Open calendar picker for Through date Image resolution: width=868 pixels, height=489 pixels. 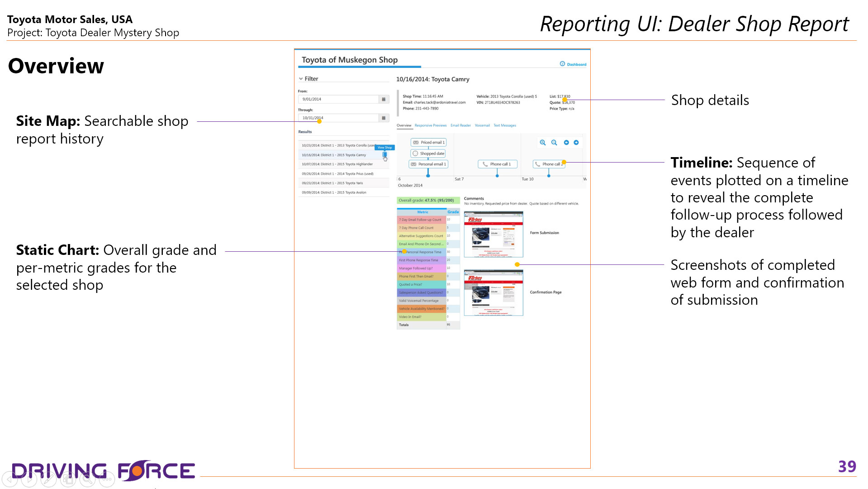pos(384,118)
